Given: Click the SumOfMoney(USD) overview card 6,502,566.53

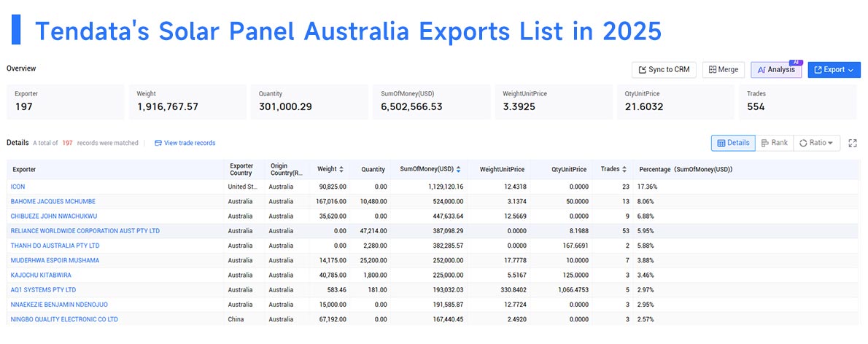Looking at the screenshot, I should [432, 102].
